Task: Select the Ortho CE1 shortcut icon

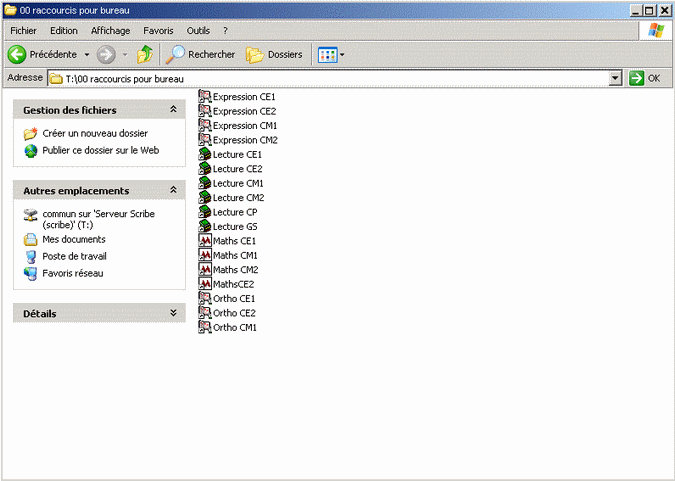Action: point(204,298)
